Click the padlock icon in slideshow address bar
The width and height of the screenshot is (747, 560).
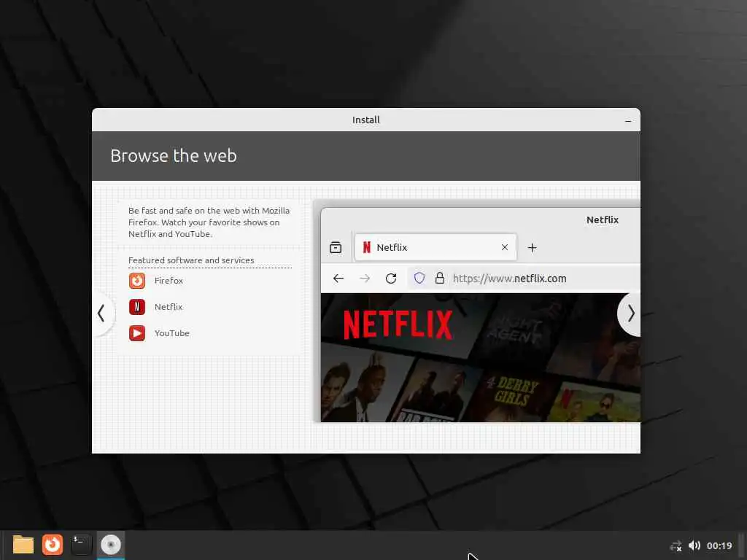tap(440, 278)
